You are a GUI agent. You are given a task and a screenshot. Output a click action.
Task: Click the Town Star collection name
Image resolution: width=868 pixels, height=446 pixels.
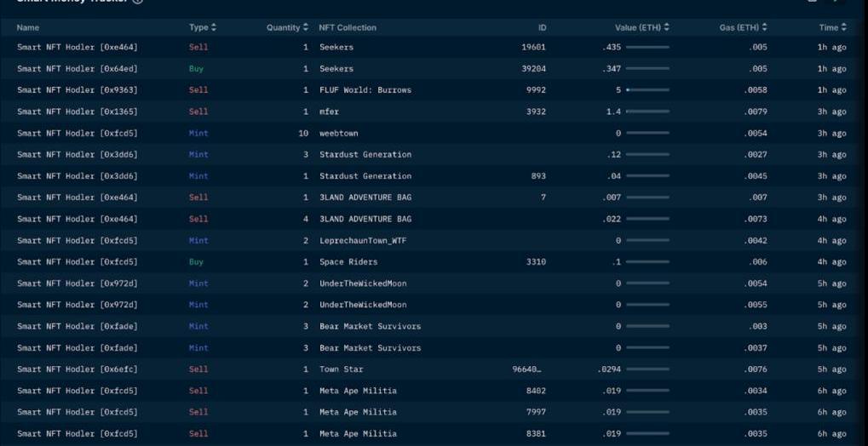[x=341, y=369]
